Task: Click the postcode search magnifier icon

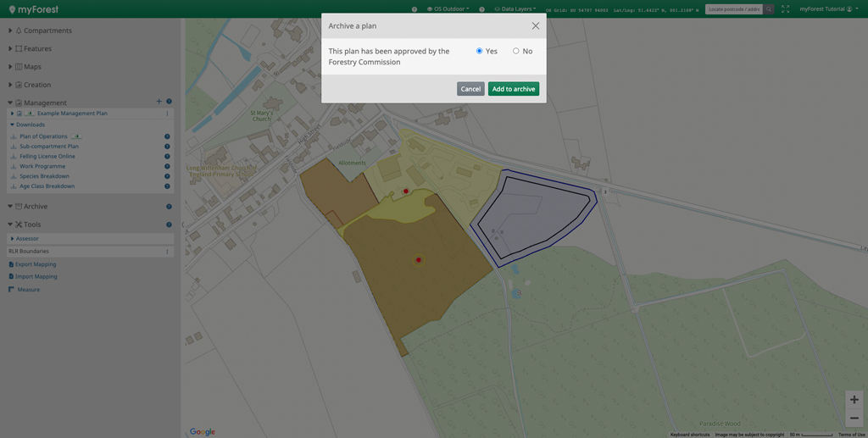Action: point(769,9)
